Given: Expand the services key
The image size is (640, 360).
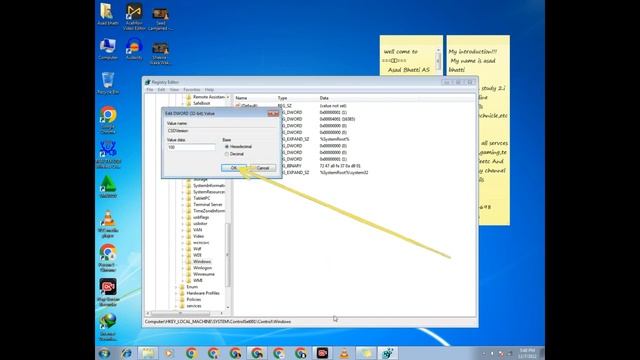Looking at the screenshot, I should (176, 306).
